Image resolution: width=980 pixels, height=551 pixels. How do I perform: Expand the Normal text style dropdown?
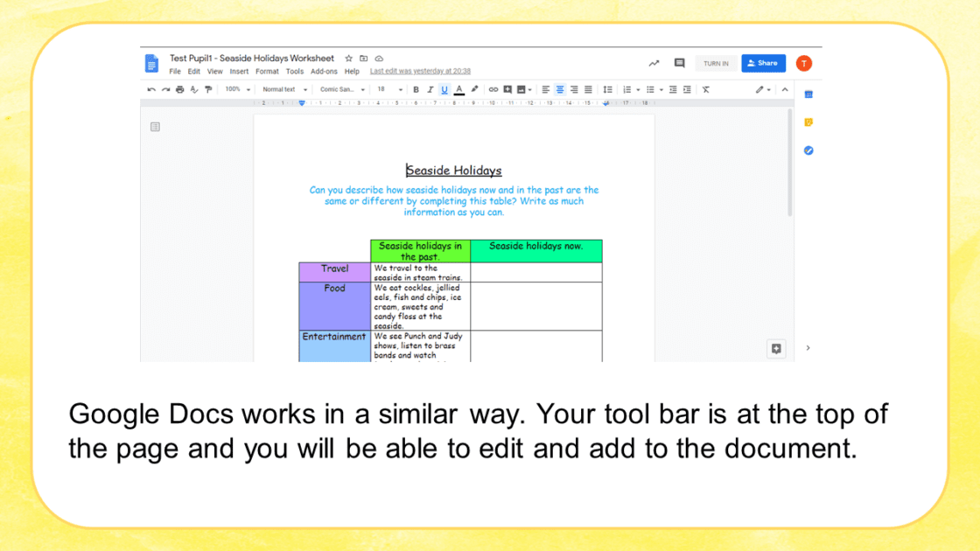(x=285, y=89)
